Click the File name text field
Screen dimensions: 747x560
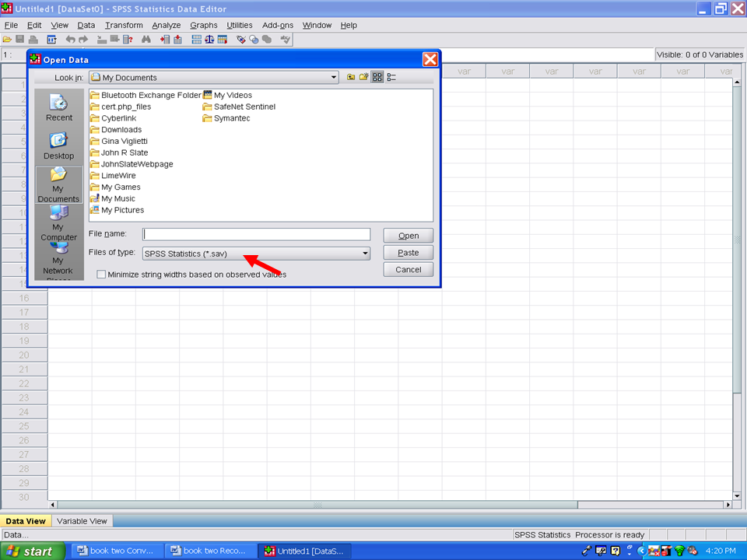[257, 234]
